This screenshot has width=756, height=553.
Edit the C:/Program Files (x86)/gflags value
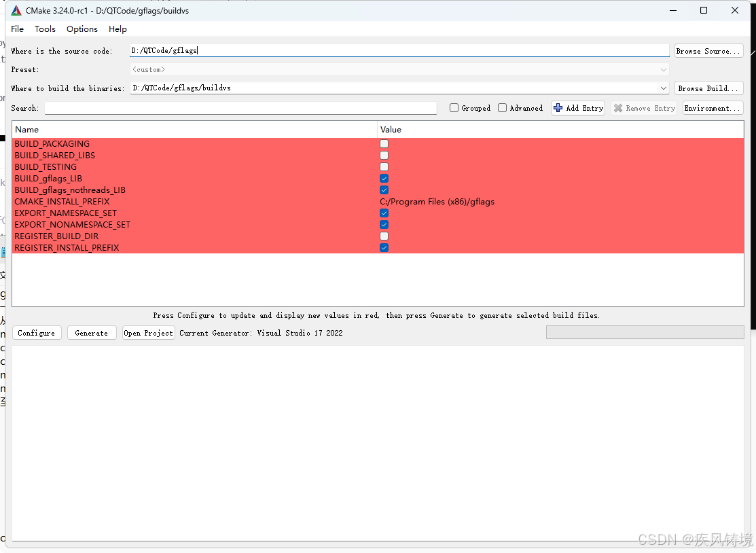[437, 202]
